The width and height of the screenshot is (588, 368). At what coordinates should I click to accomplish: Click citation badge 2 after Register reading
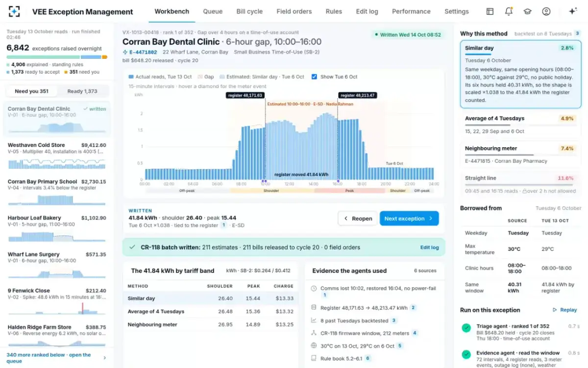413,308
